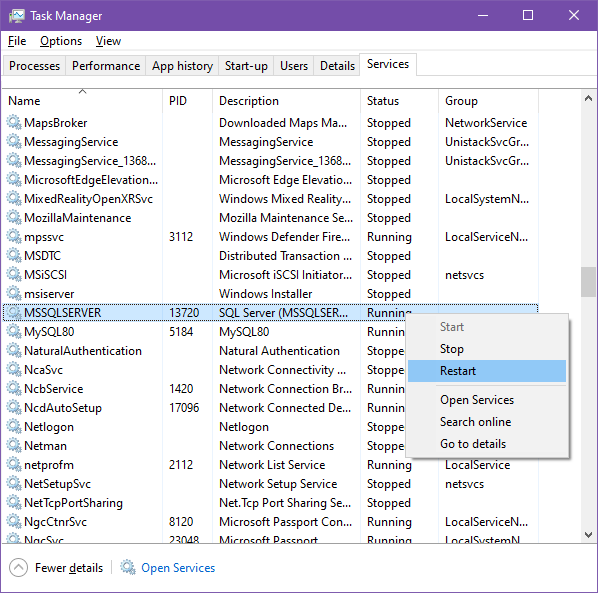This screenshot has width=598, height=593.
Task: Click the gear icon beside Open Services link
Action: point(128,567)
